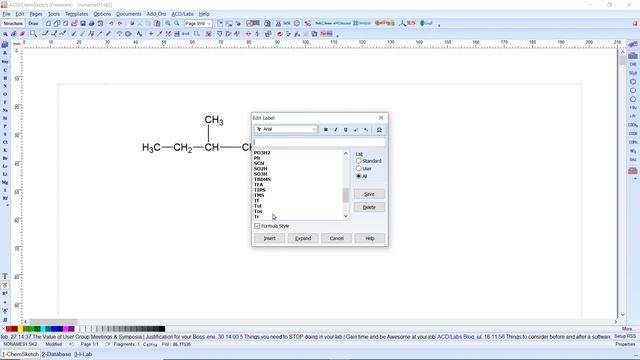Click the Delete button in Edit Label

point(369,207)
